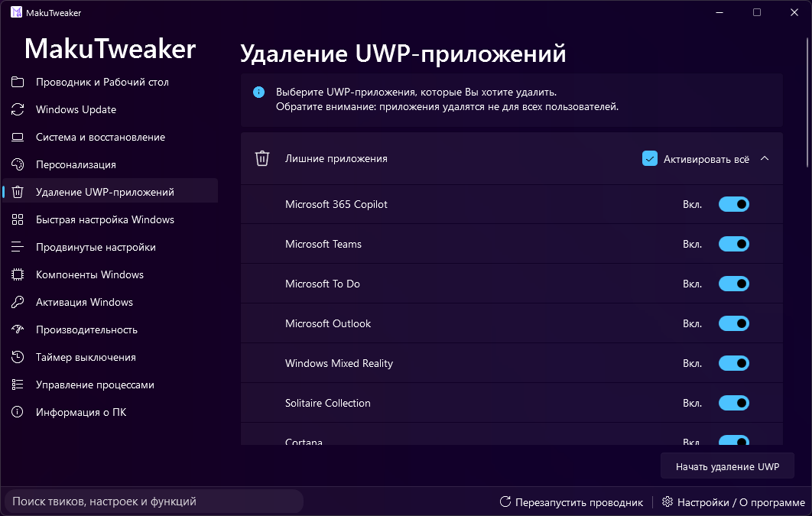Click the trash icon in Лишние приложения header
This screenshot has width=812, height=516.
coord(262,158)
